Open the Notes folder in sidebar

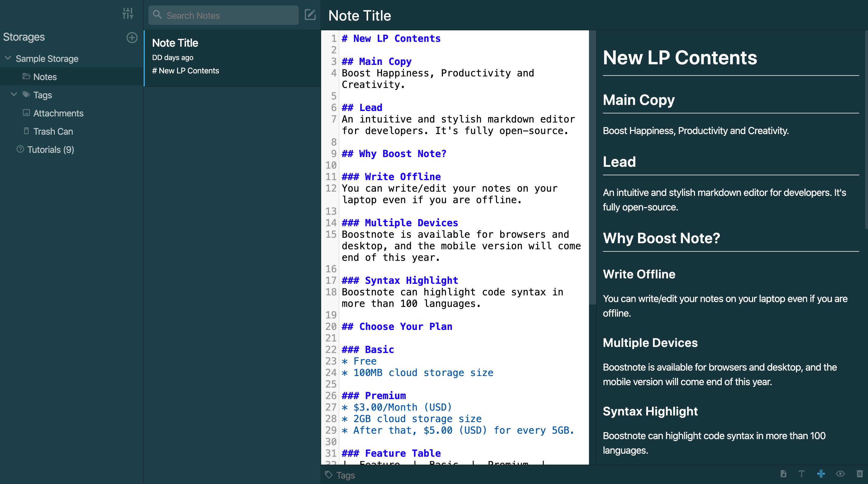pyautogui.click(x=45, y=77)
